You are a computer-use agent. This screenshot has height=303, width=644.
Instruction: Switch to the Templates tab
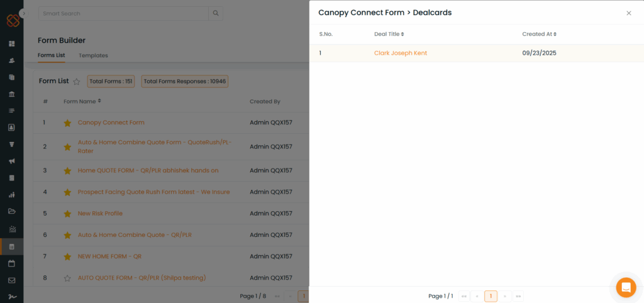pos(93,55)
